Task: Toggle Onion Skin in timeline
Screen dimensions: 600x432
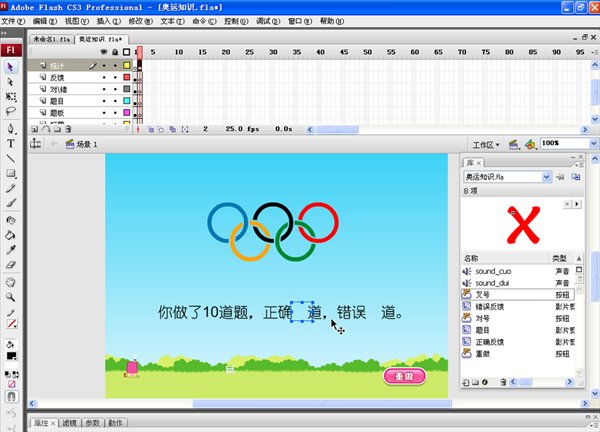Action: (x=151, y=129)
